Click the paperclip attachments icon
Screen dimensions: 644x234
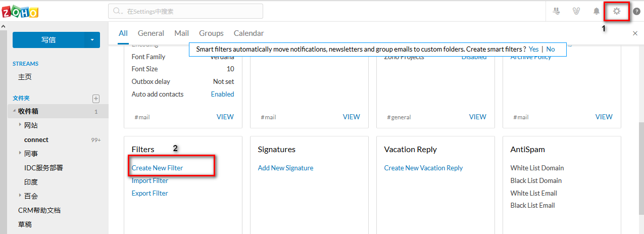tap(576, 11)
